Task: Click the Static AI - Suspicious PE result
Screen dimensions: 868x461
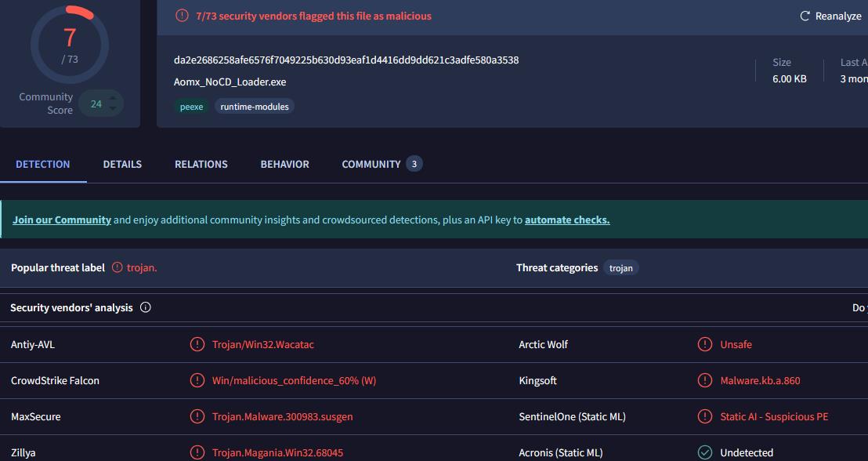Action: [x=774, y=416]
